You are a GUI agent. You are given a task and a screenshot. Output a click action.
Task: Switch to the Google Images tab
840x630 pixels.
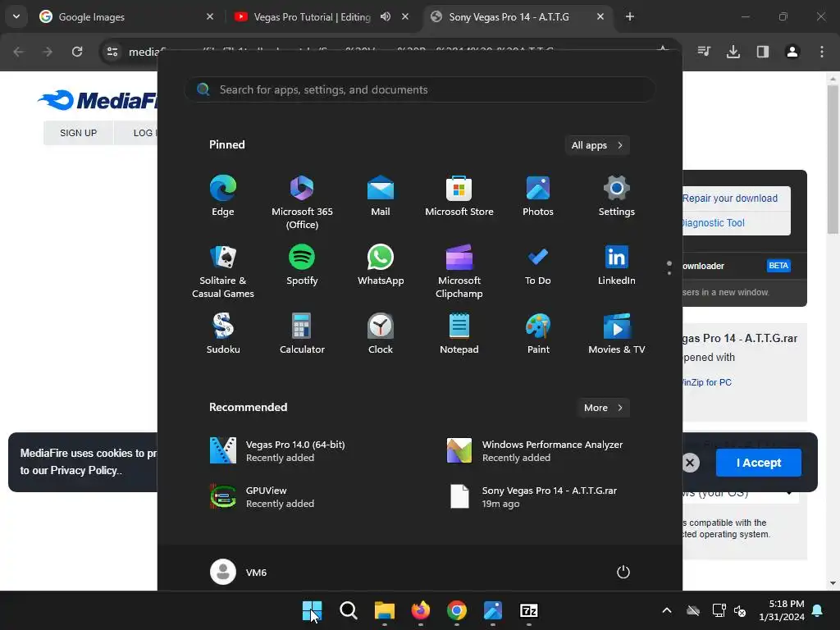(126, 16)
